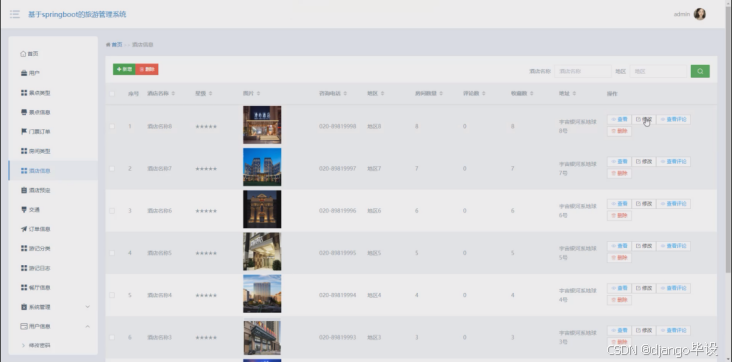The height and width of the screenshot is (363, 732).
Task: Click 查看 for 酒店名称7
Action: point(619,161)
